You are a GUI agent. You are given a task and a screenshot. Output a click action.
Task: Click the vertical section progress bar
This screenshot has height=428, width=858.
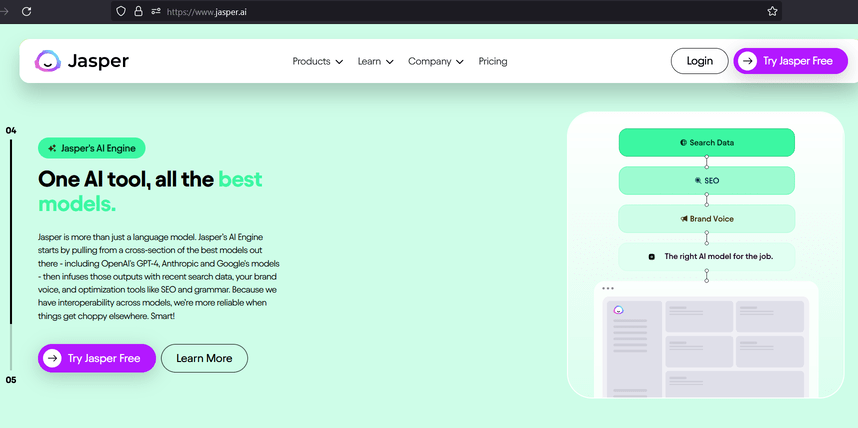[10, 255]
